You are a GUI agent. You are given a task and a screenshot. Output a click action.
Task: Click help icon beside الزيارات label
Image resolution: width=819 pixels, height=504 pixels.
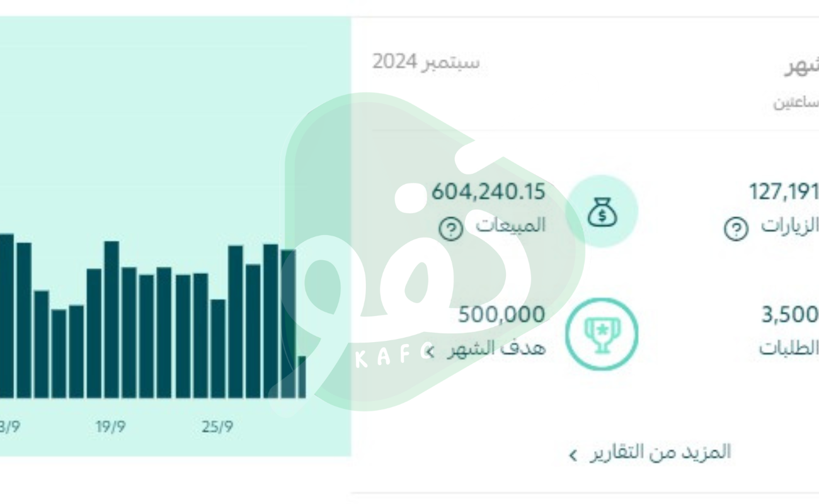coord(735,229)
